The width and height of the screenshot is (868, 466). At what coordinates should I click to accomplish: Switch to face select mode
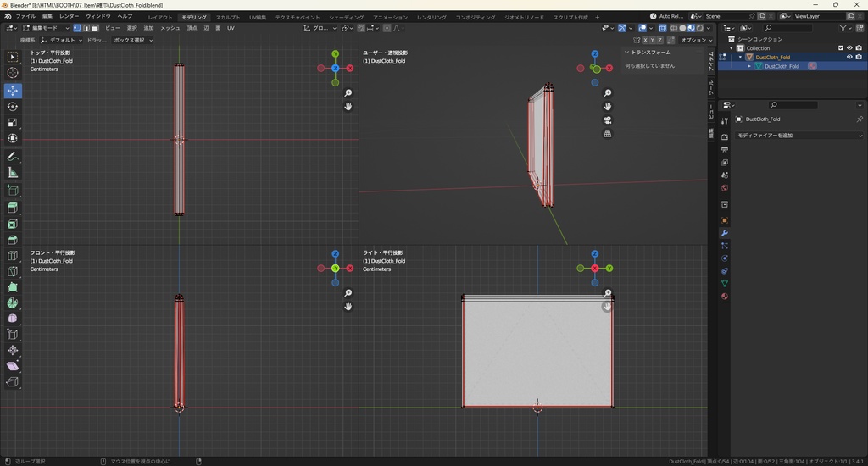coord(94,28)
